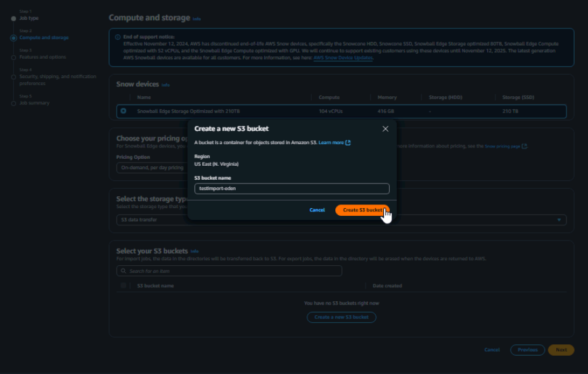Image resolution: width=588 pixels, height=374 pixels.
Task: Click the info icon in end of support notice
Action: click(x=118, y=37)
